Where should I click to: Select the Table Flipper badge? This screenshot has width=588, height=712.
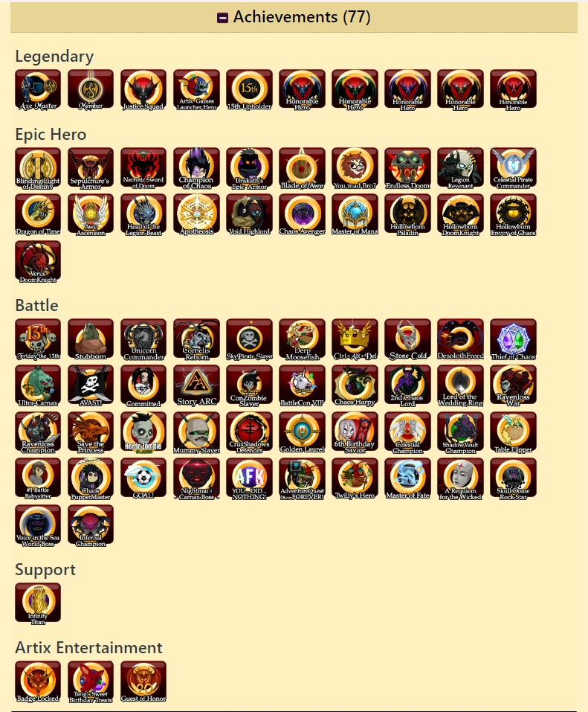click(513, 433)
